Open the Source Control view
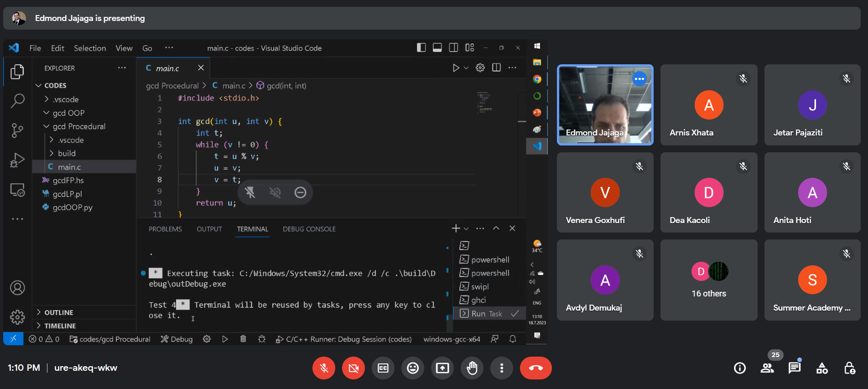This screenshot has height=389, width=868. coord(17,130)
